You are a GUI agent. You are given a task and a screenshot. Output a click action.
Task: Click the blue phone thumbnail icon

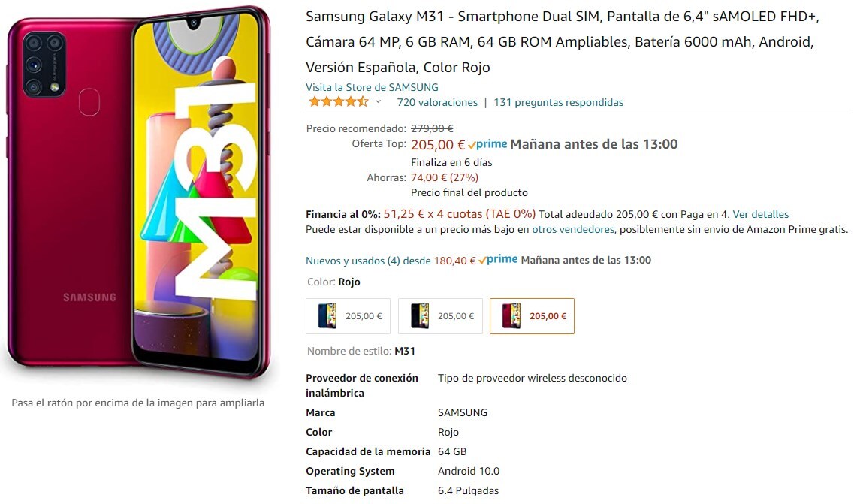[x=327, y=315]
